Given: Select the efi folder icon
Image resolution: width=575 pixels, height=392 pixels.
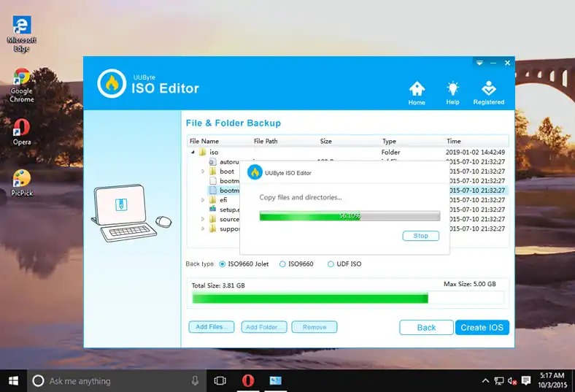Looking at the screenshot, I should point(212,200).
